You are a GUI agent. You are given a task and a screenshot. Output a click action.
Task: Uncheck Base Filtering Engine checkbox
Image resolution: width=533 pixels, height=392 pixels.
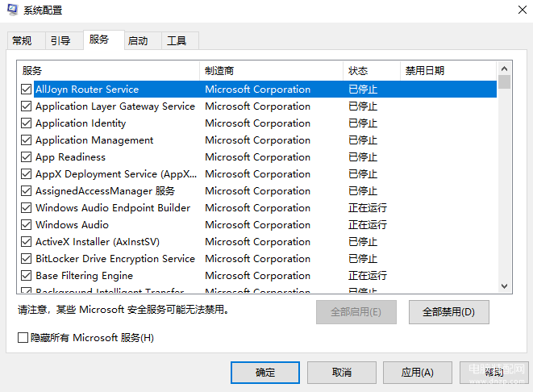pos(26,275)
